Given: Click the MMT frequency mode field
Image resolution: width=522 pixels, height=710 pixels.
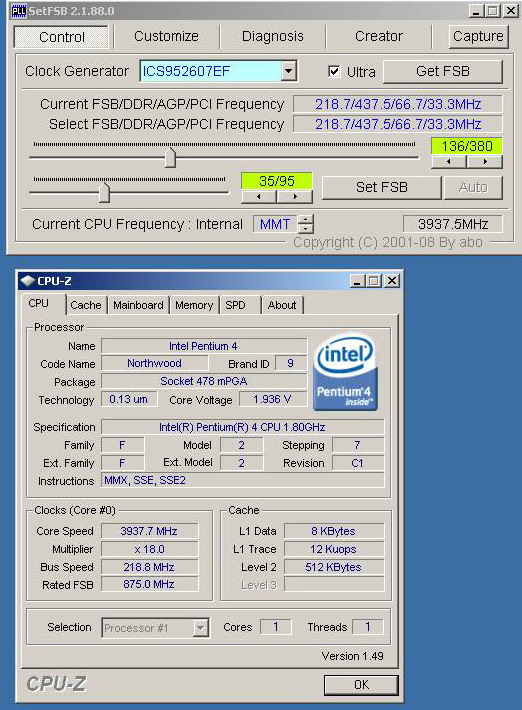Looking at the screenshot, I should [x=275, y=224].
